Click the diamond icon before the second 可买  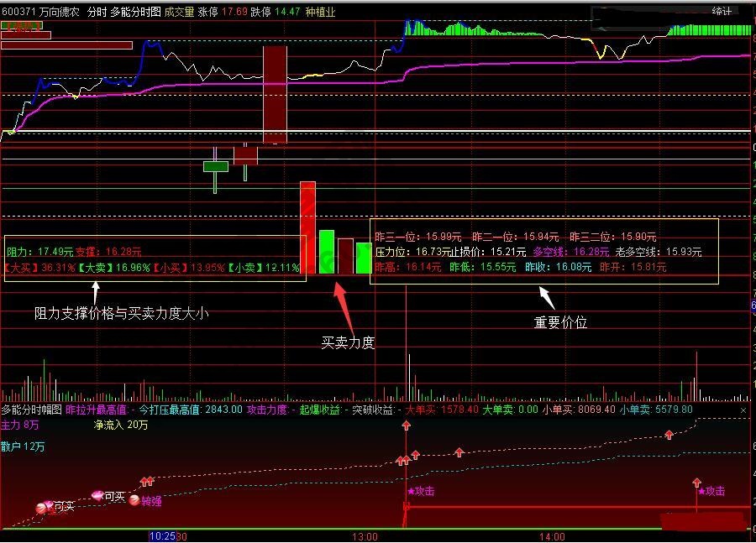coord(97,495)
